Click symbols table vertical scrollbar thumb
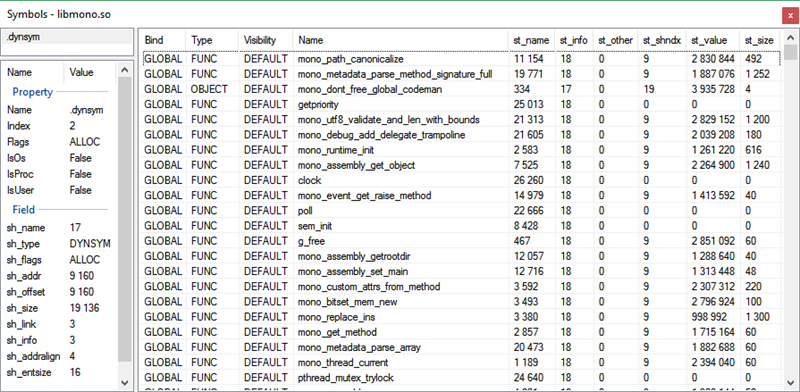The width and height of the screenshot is (800, 392). coord(790,53)
